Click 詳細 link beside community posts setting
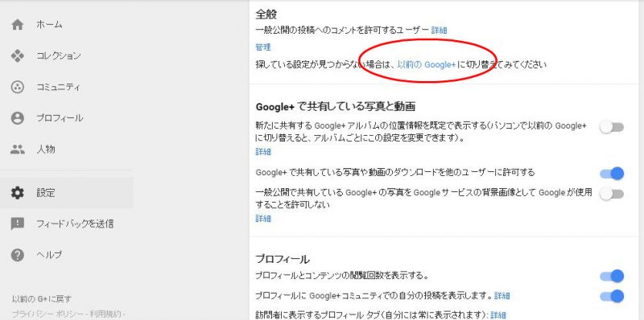Screen dimensions: 644x320 tap(502, 296)
